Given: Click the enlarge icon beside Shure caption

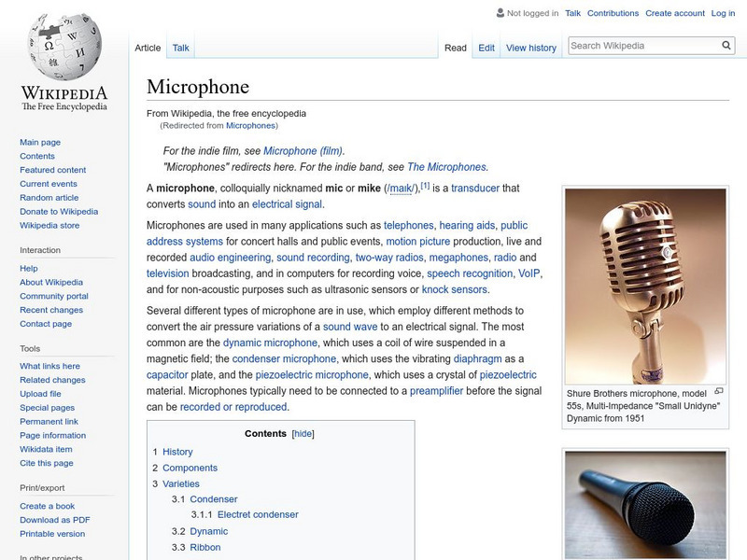Looking at the screenshot, I should point(719,391).
